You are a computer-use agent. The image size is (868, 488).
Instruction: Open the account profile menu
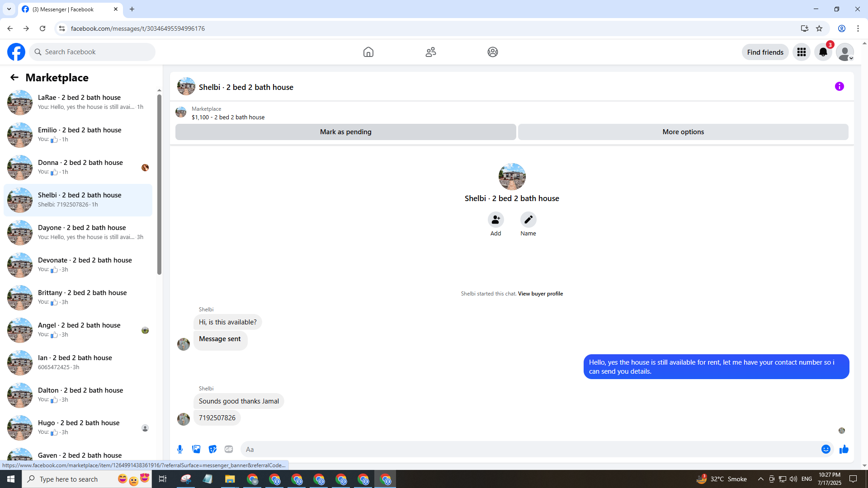click(845, 52)
